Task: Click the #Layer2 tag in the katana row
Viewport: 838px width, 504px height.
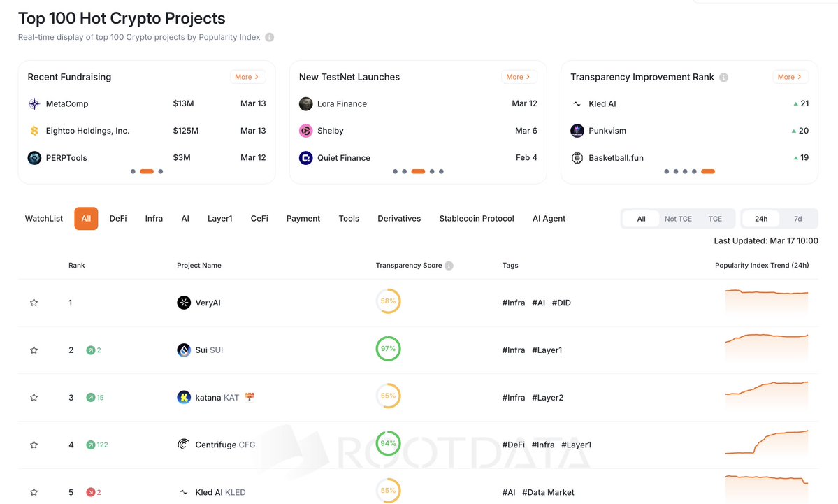Action: coord(547,397)
